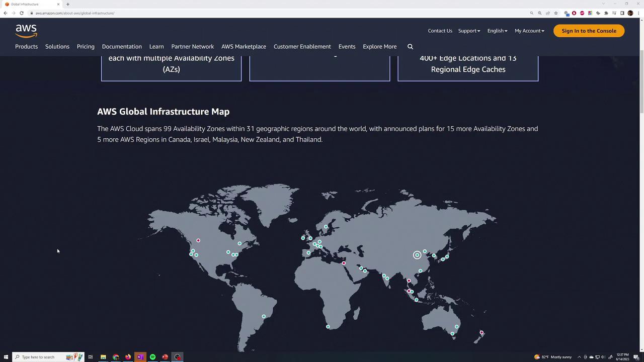Image resolution: width=644 pixels, height=362 pixels.
Task: Expand the My Account dropdown
Action: (x=529, y=31)
